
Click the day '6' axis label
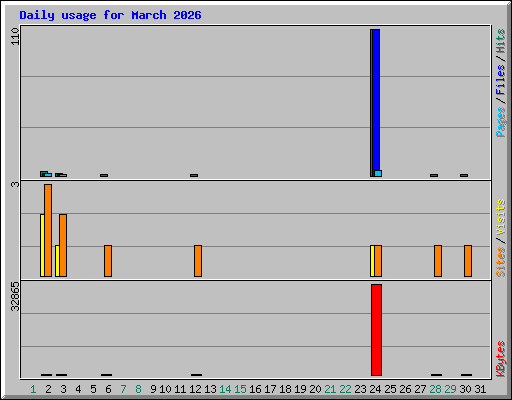[108, 389]
